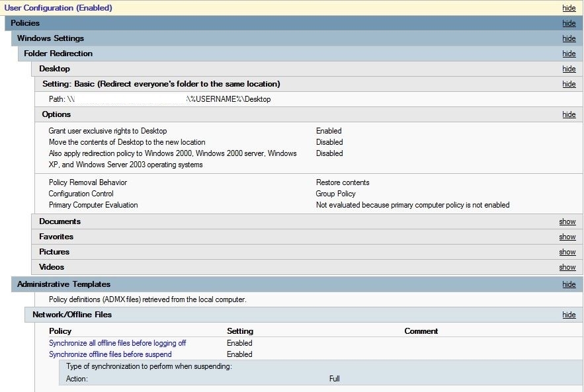This screenshot has width=584, height=392.
Task: Hide the User Configuration section
Action: tap(569, 8)
